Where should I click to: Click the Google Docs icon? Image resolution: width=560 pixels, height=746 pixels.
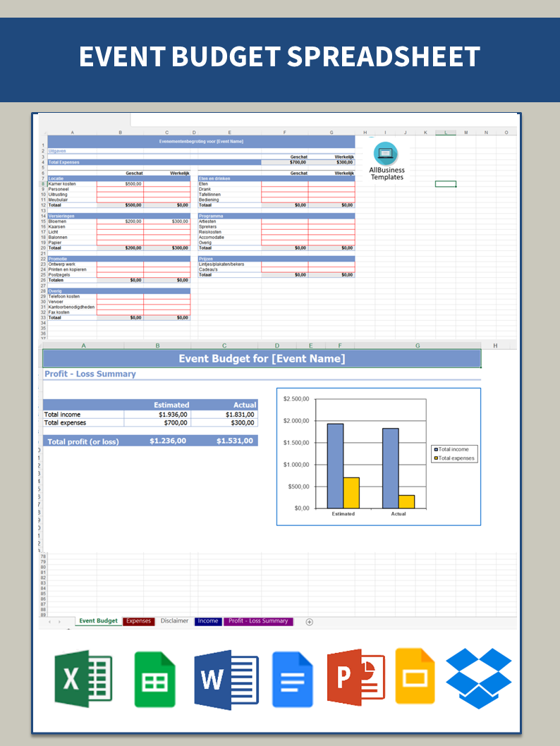tap(292, 679)
